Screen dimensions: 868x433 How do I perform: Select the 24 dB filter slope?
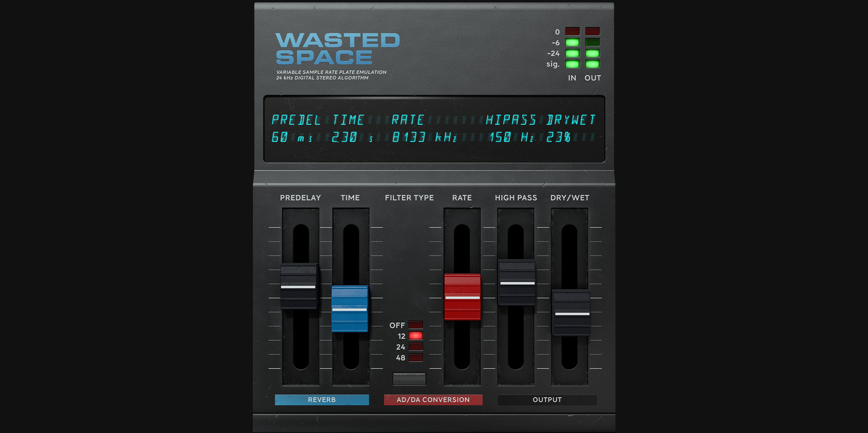click(416, 346)
